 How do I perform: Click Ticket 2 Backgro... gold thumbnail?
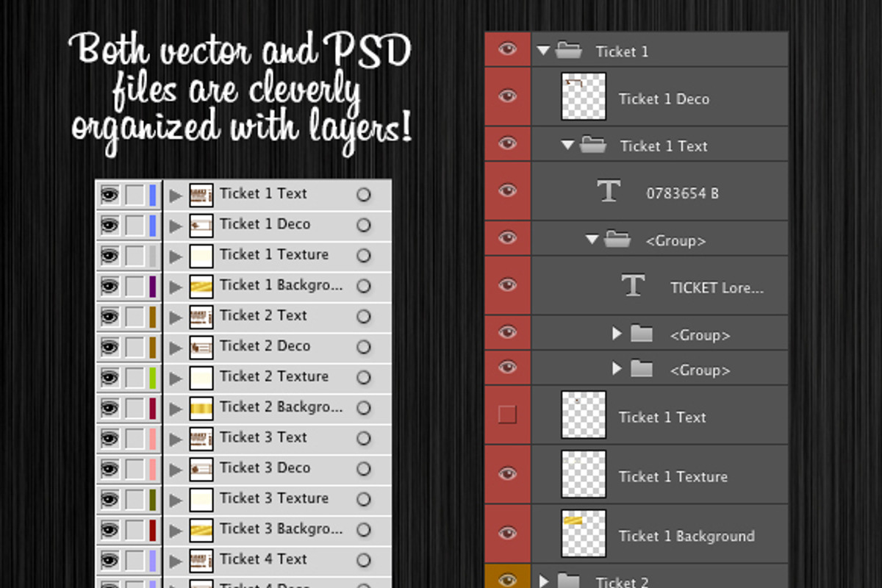(201, 408)
